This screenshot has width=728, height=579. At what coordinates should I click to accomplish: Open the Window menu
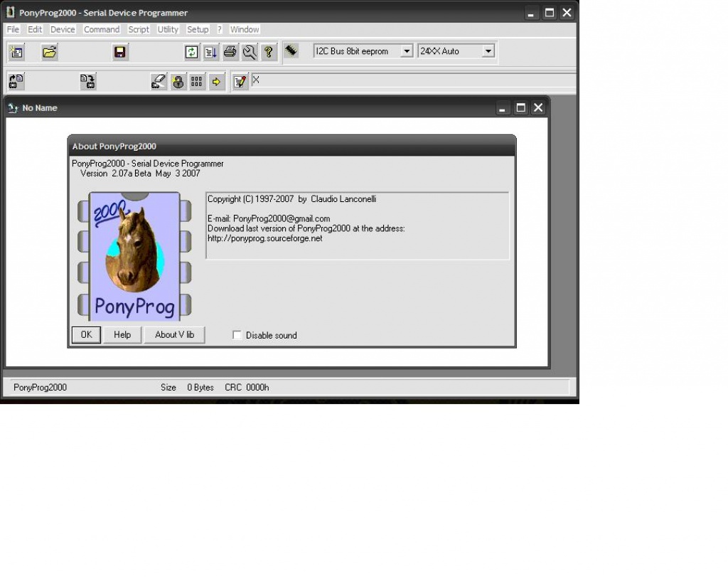pyautogui.click(x=245, y=29)
